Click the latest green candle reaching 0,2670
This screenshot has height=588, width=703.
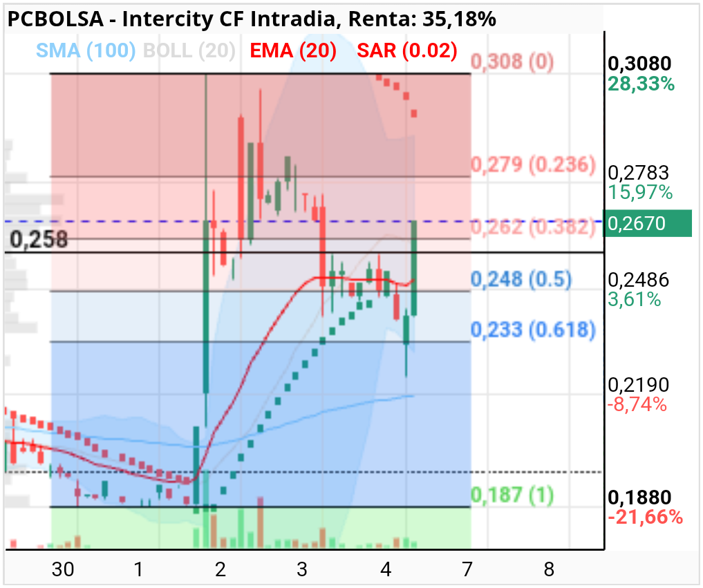(414, 268)
